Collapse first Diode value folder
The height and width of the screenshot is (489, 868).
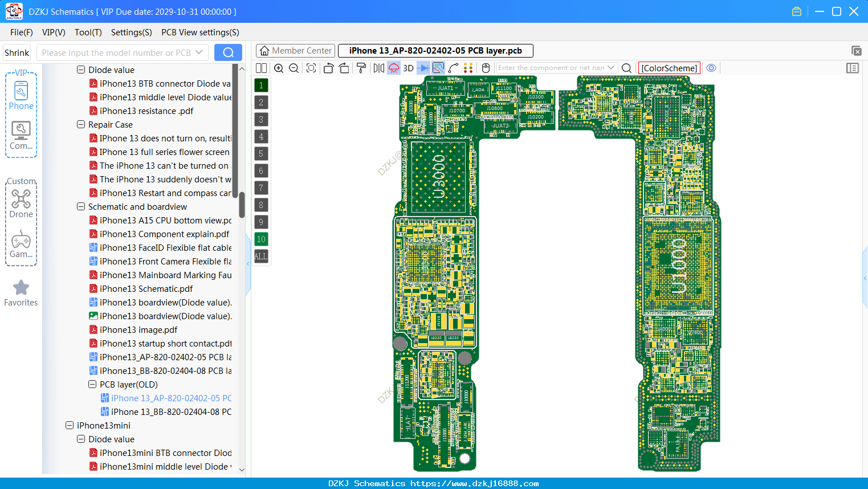tap(81, 70)
